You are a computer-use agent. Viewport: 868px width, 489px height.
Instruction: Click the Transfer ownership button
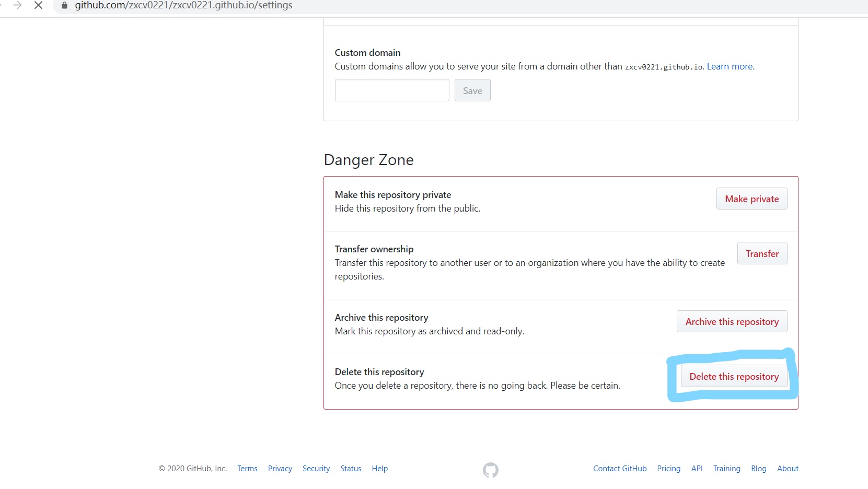pos(762,253)
